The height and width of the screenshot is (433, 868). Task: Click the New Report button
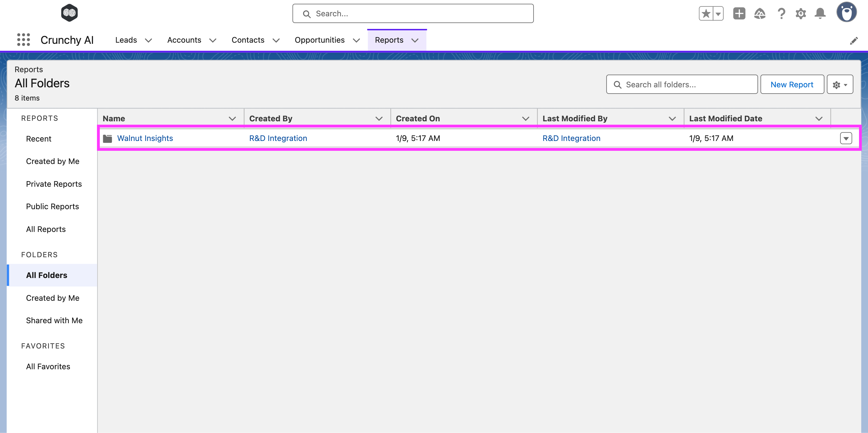(792, 84)
